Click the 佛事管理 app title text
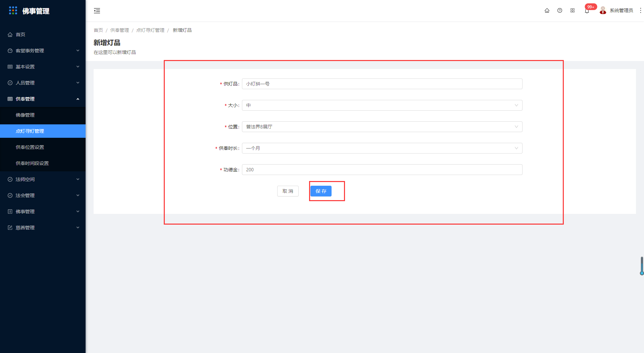Viewport: 644px width, 353px height. pos(36,11)
